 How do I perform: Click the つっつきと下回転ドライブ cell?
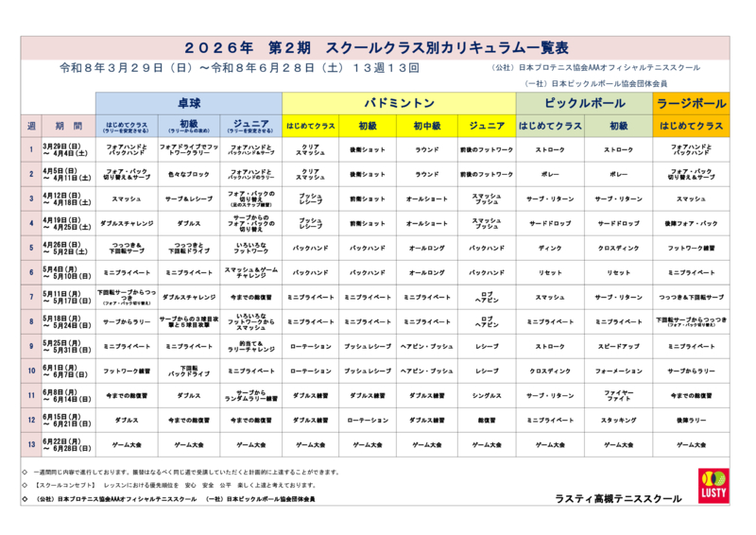(x=189, y=248)
